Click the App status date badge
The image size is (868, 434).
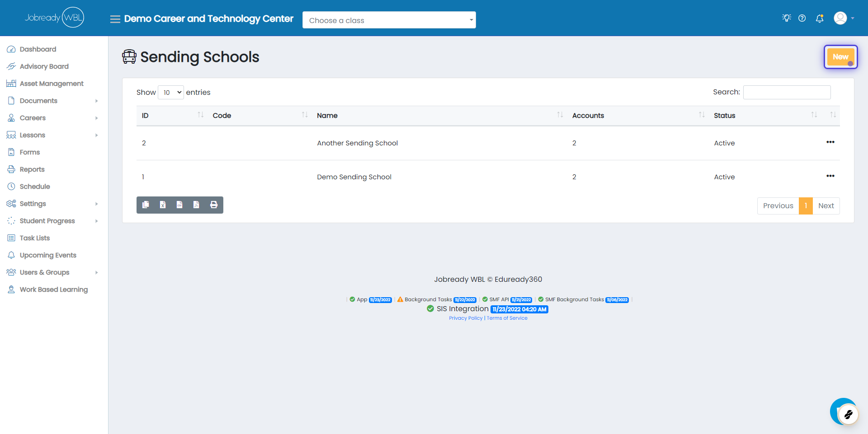click(x=380, y=300)
